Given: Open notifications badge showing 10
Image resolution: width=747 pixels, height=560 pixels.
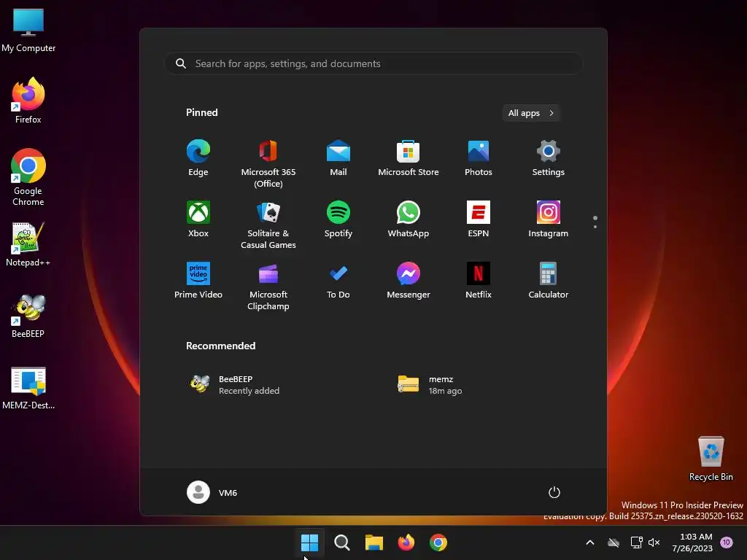Looking at the screenshot, I should click(x=727, y=542).
